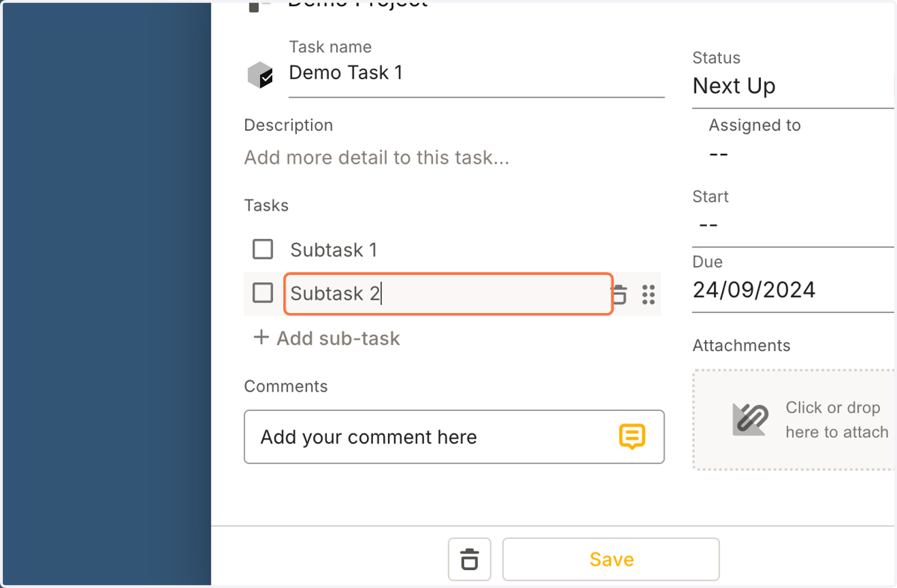This screenshot has width=897, height=588.
Task: Open the Start date field
Action: [793, 225]
